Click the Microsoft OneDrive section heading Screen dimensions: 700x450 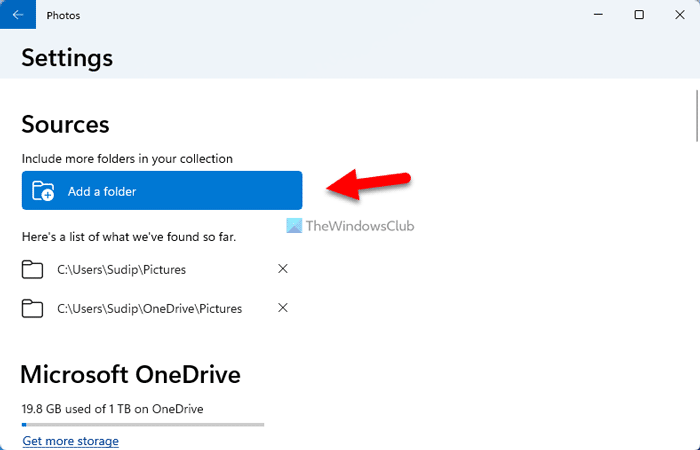click(x=130, y=375)
